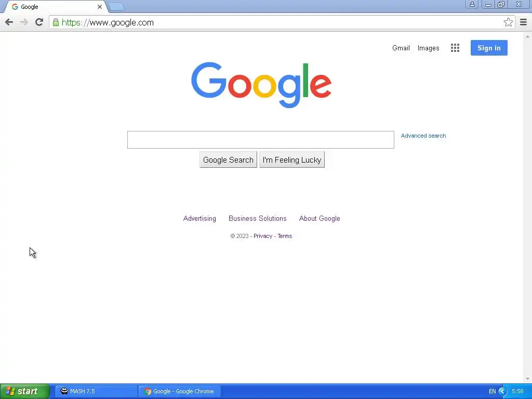Open the Advertising link
Screen dimensions: 532x399
click(199, 219)
